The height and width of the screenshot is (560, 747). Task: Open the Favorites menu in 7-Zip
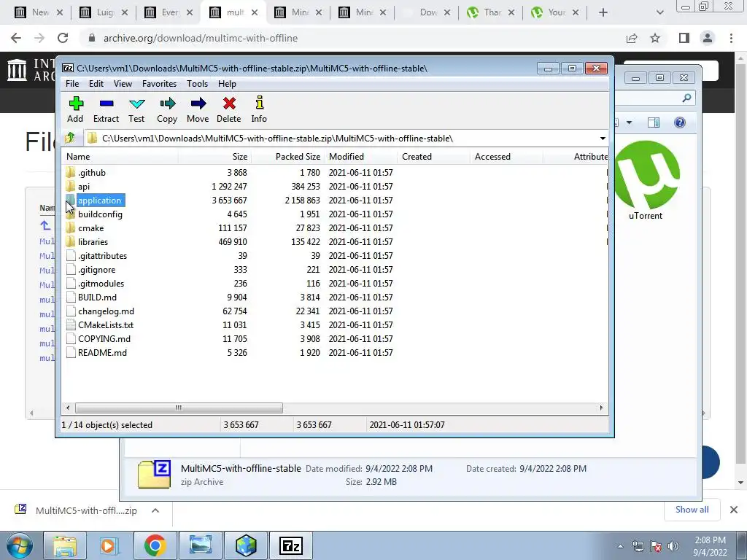160,84
